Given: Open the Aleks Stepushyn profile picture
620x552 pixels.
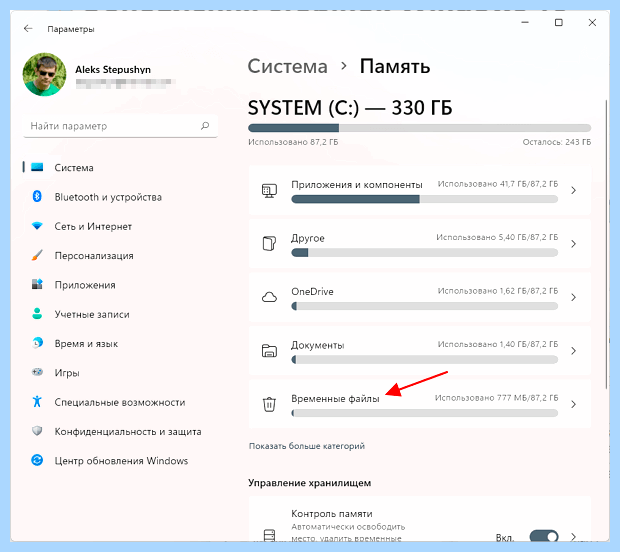Looking at the screenshot, I should (44, 74).
